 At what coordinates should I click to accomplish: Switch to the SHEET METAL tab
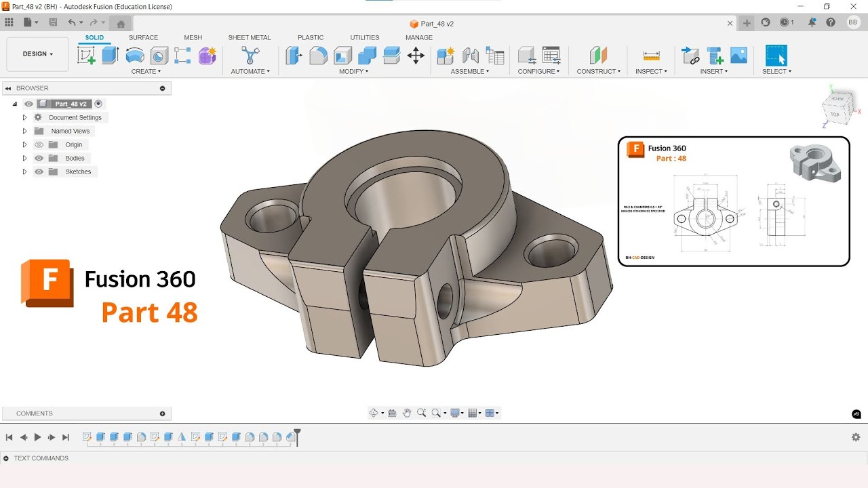point(249,38)
